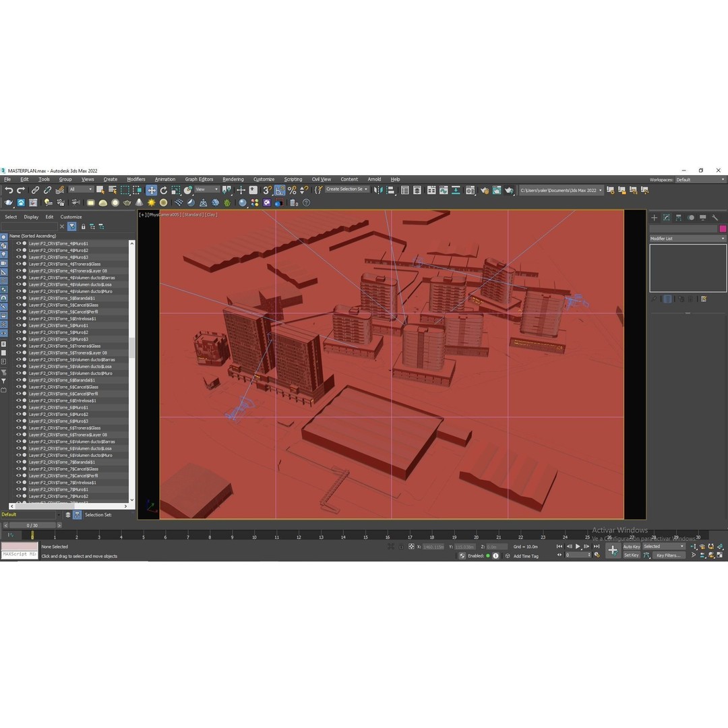Viewport: 728px width, 728px height.
Task: Activate the Select and Rotate tool
Action: point(163,190)
